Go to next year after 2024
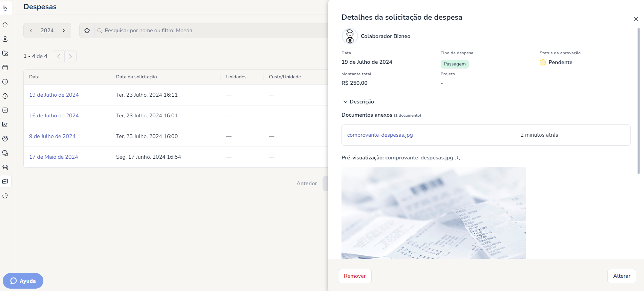The image size is (644, 291). click(64, 31)
